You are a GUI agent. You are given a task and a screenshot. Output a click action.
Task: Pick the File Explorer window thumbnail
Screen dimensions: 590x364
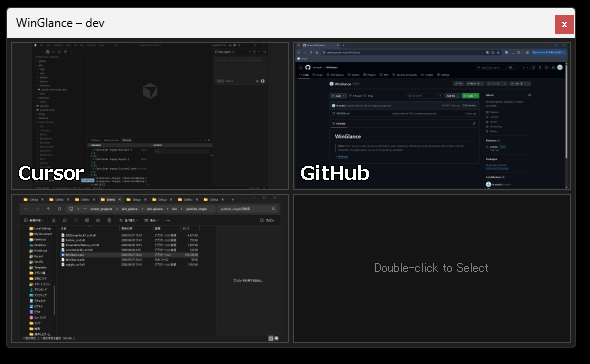150,268
